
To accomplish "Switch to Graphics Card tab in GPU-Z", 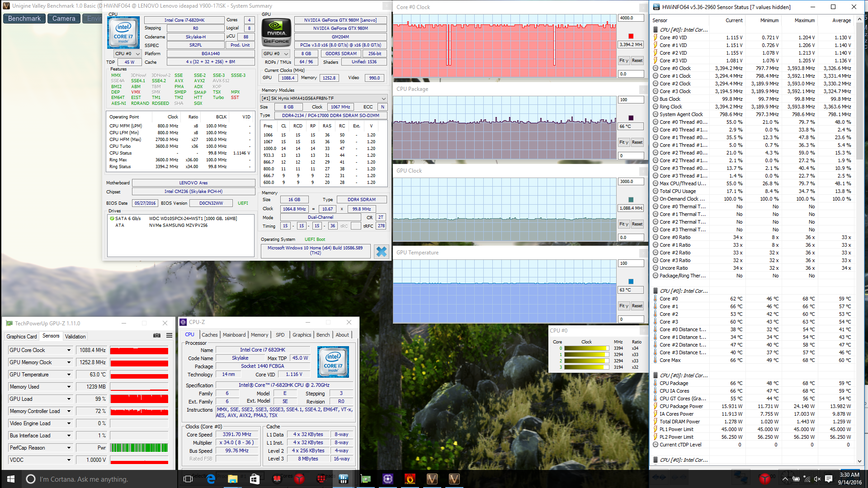I will pos(21,337).
